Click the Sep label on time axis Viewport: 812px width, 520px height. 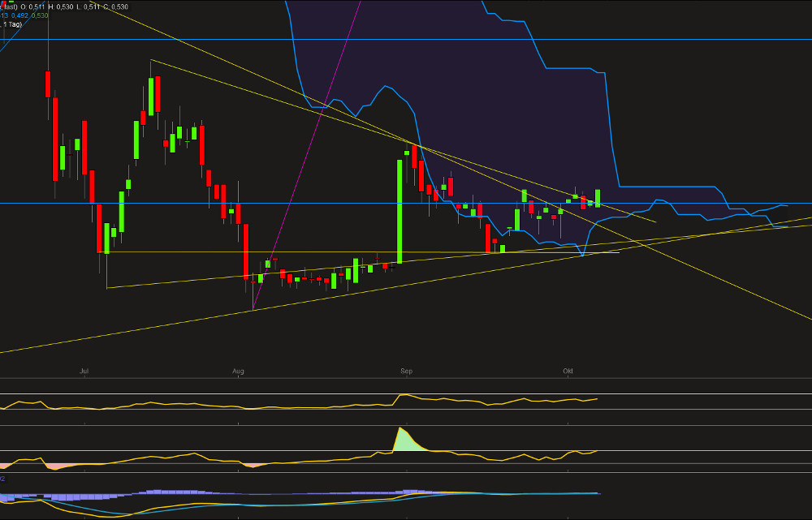click(407, 371)
